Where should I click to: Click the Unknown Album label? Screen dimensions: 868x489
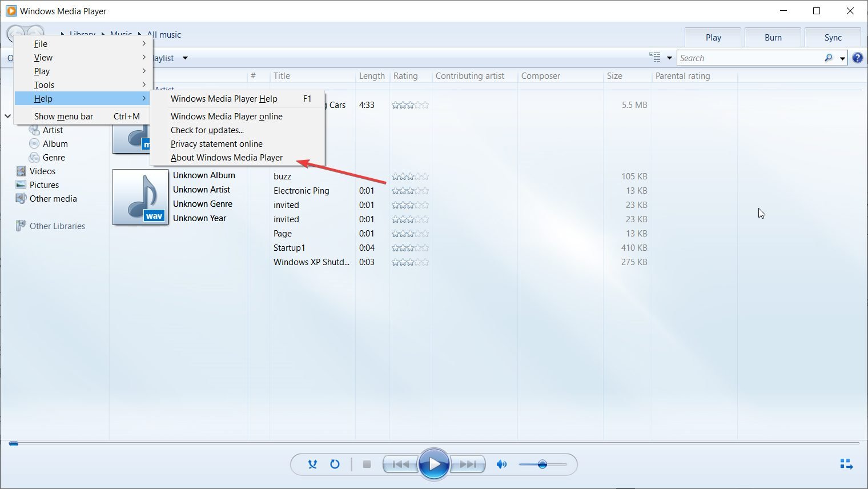point(204,175)
